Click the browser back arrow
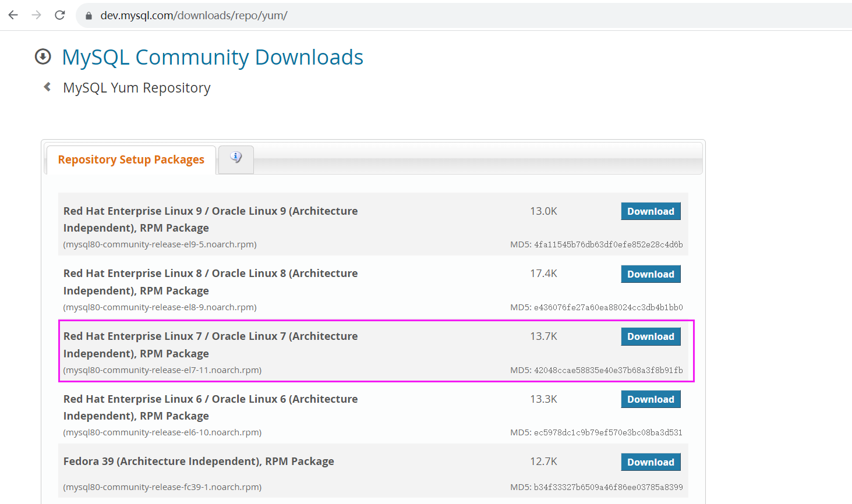852x504 pixels. coord(13,15)
